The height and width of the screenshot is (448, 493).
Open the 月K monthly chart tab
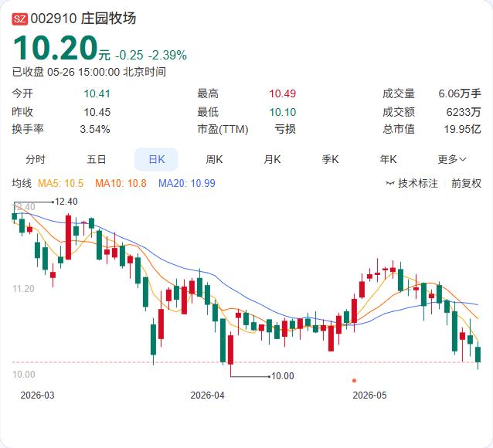point(272,159)
